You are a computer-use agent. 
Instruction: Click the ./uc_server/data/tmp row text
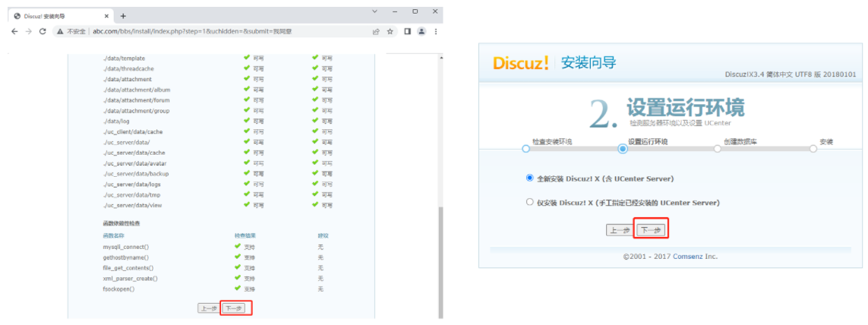pyautogui.click(x=131, y=195)
